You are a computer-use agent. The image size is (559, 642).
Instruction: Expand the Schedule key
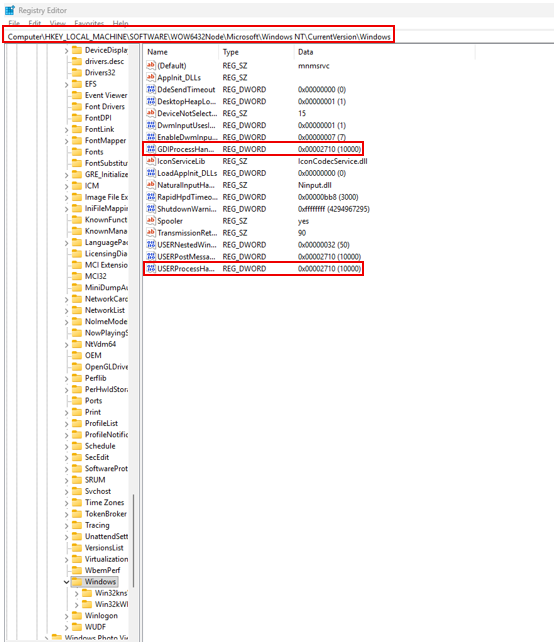[x=66, y=447]
